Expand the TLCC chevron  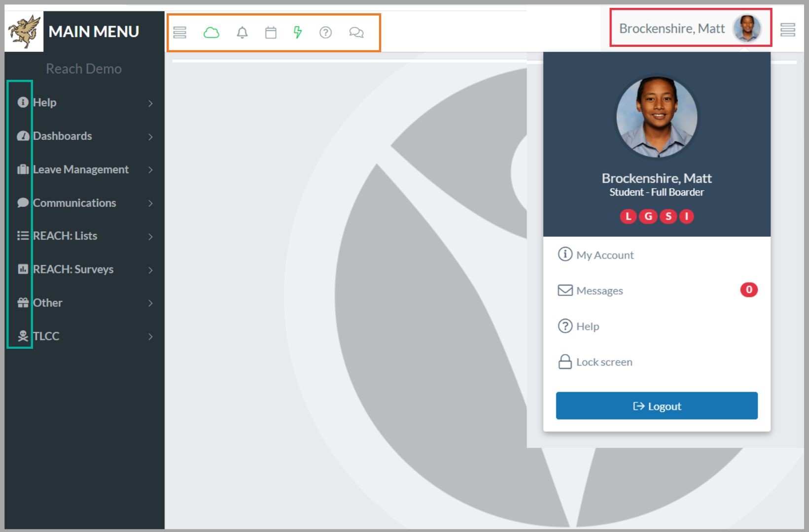(x=150, y=337)
